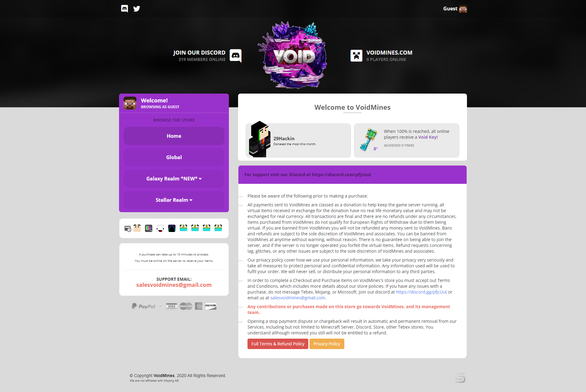Click the white face red tongue avatar
586x392 pixels.
160,228
